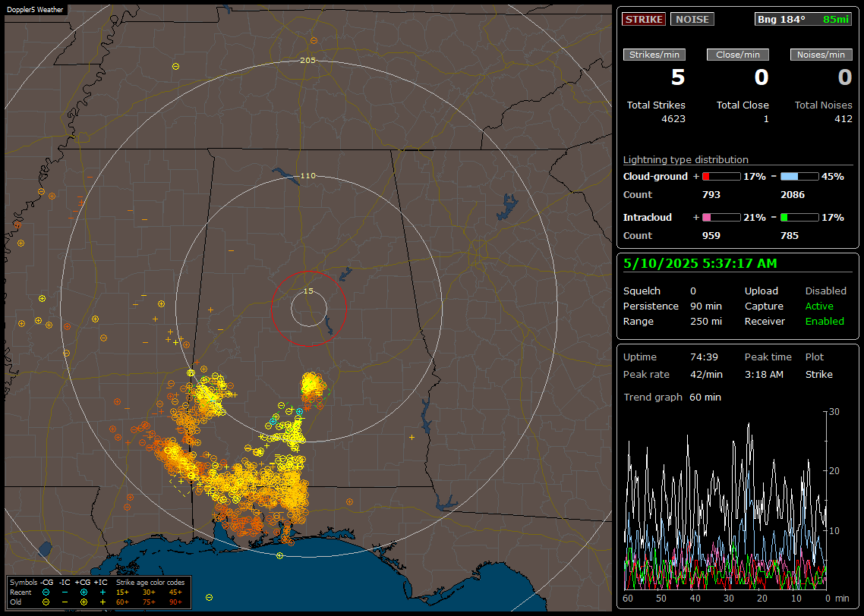Click the Doppler5 Weather map title label
The height and width of the screenshot is (616, 864).
[x=35, y=10]
